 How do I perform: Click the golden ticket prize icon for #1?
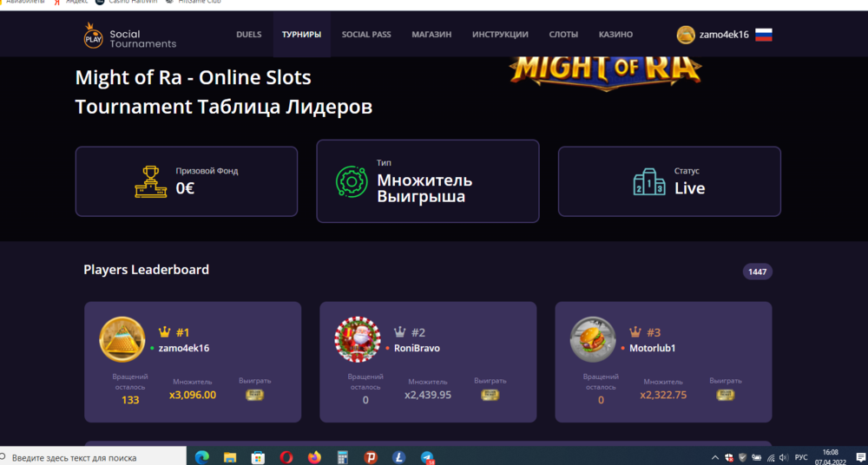(x=254, y=395)
